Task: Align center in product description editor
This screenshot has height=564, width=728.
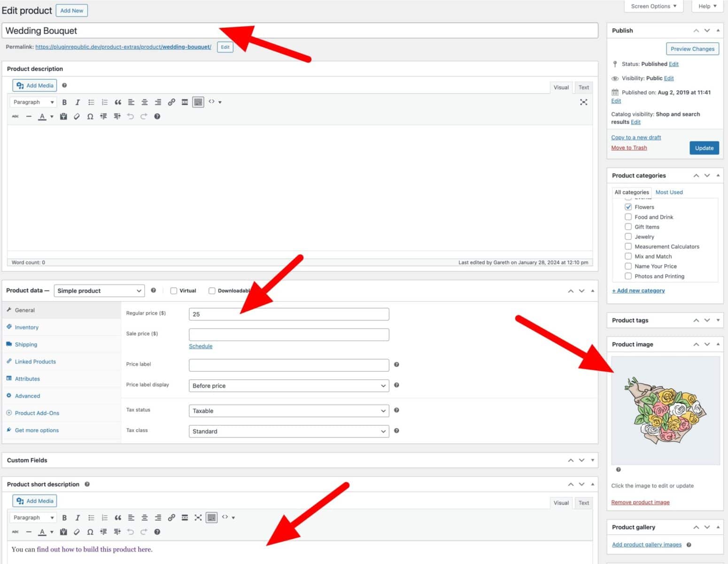Action: coord(145,102)
